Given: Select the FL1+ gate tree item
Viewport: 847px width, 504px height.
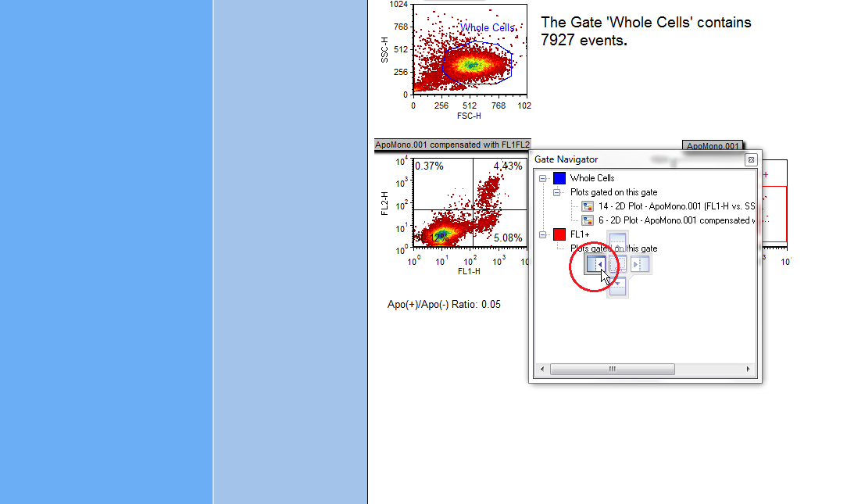Looking at the screenshot, I should pos(580,234).
